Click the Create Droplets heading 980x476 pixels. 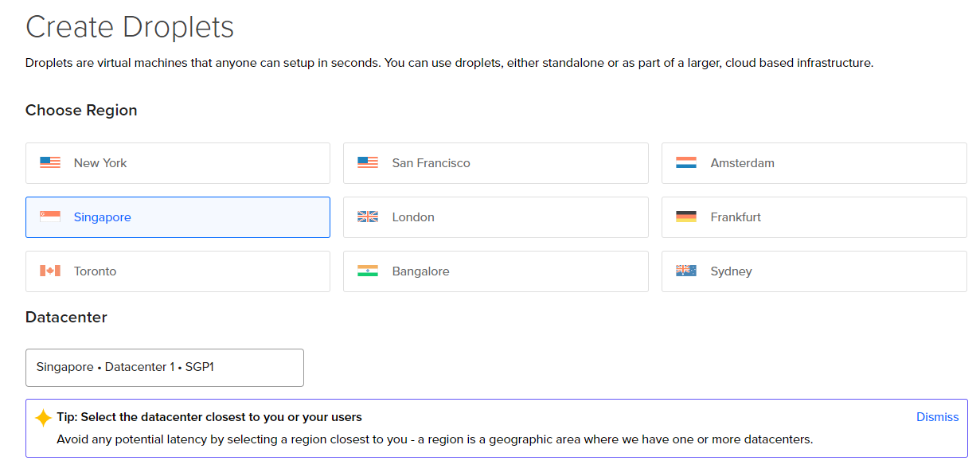[x=130, y=27]
